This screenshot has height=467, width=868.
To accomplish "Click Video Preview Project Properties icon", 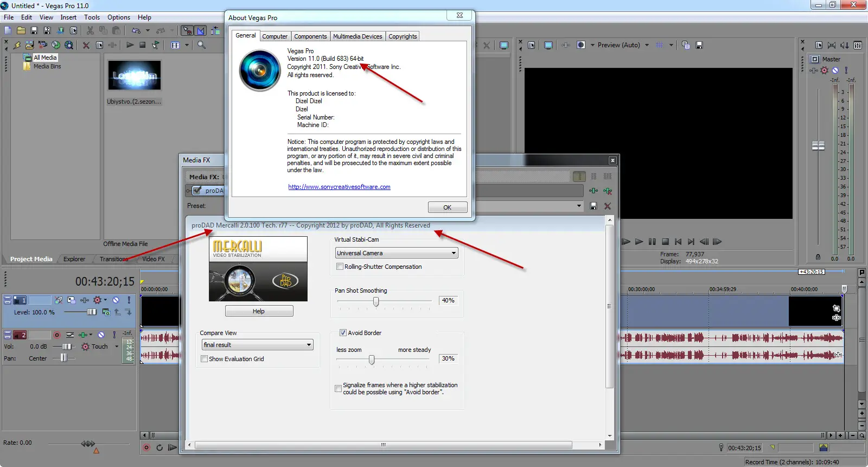I will [x=532, y=45].
